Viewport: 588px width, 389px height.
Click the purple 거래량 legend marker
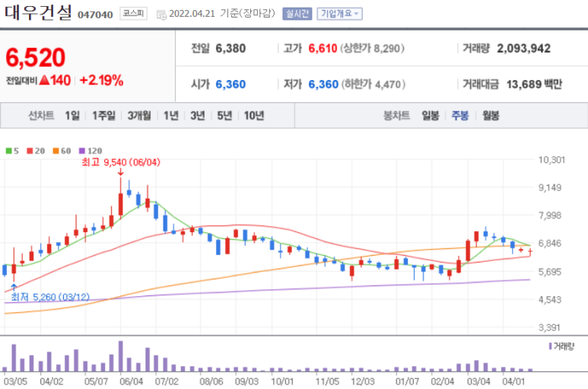[550, 346]
